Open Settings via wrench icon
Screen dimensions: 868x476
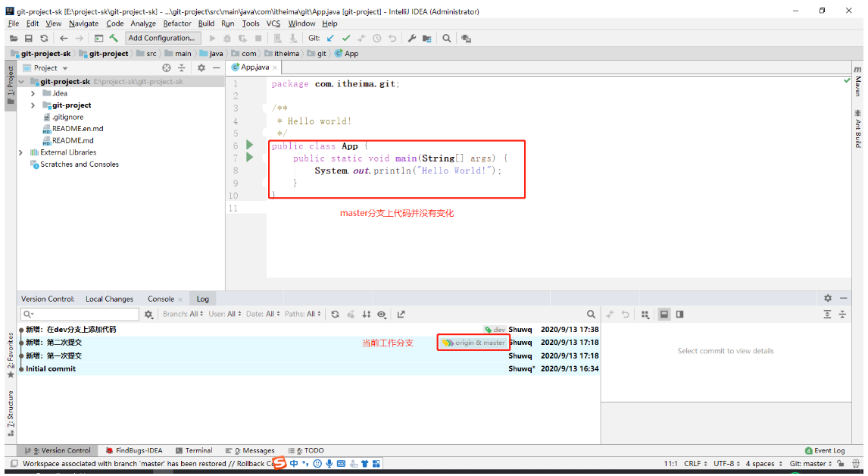click(412, 38)
